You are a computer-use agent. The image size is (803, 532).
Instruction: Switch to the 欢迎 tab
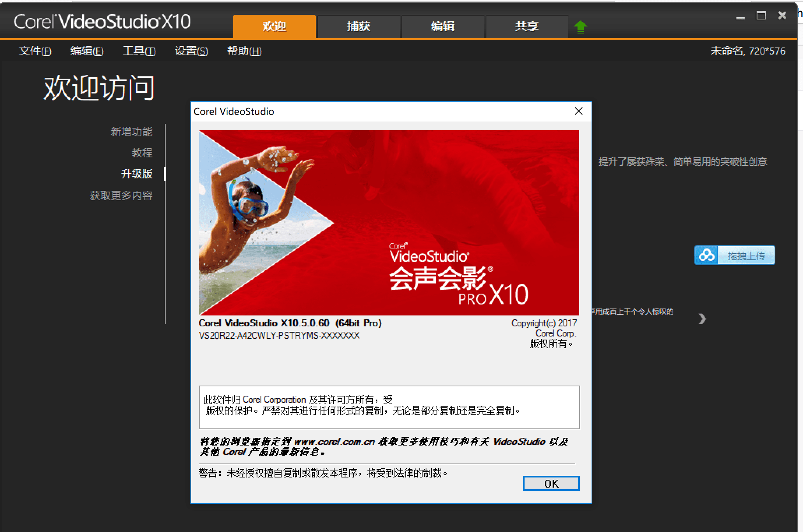[274, 26]
